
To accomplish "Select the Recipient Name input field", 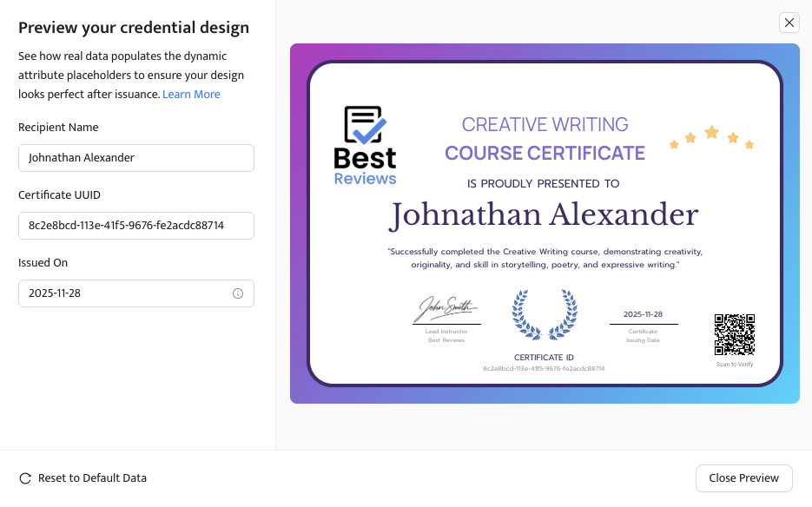I will pos(135,158).
